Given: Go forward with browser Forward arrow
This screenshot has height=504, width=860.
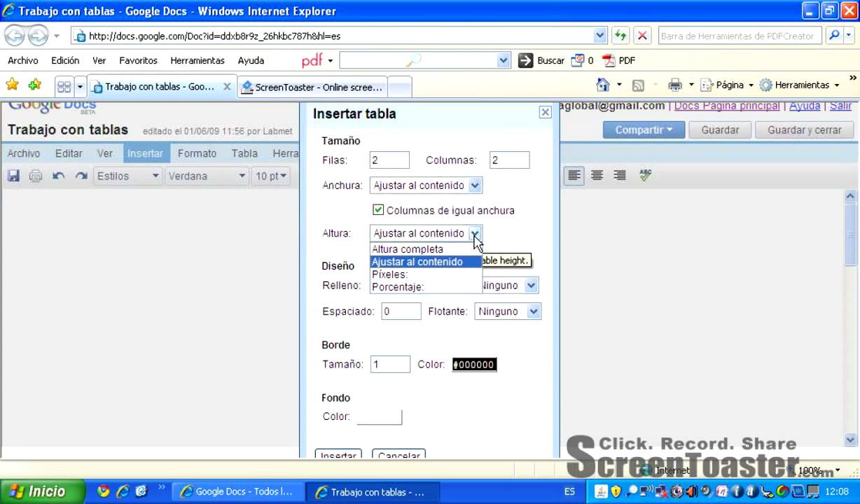Looking at the screenshot, I should coord(38,35).
